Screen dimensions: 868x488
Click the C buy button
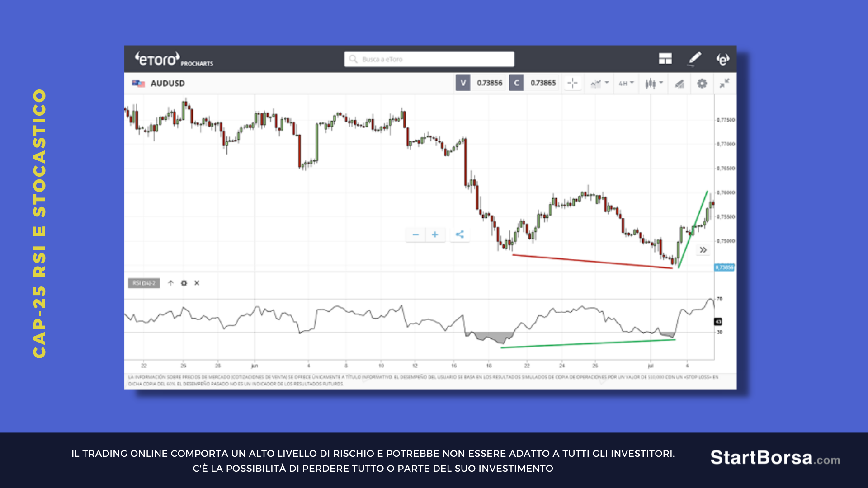pos(516,83)
